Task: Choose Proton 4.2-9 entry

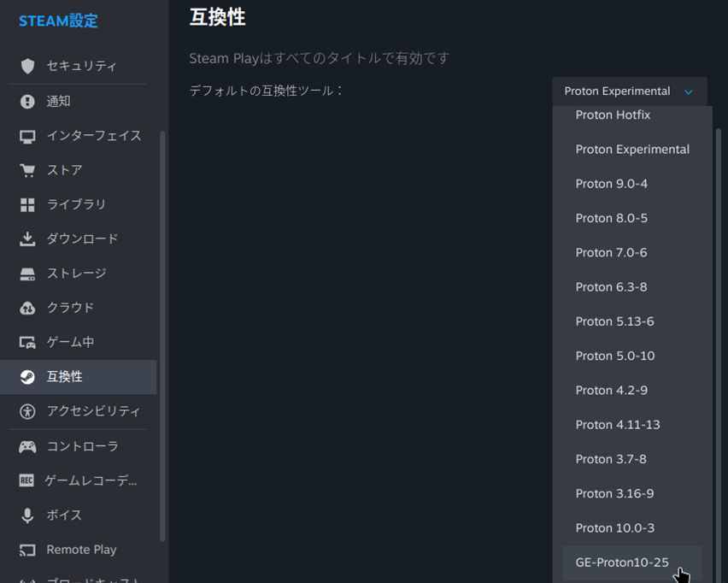Action: [632, 390]
